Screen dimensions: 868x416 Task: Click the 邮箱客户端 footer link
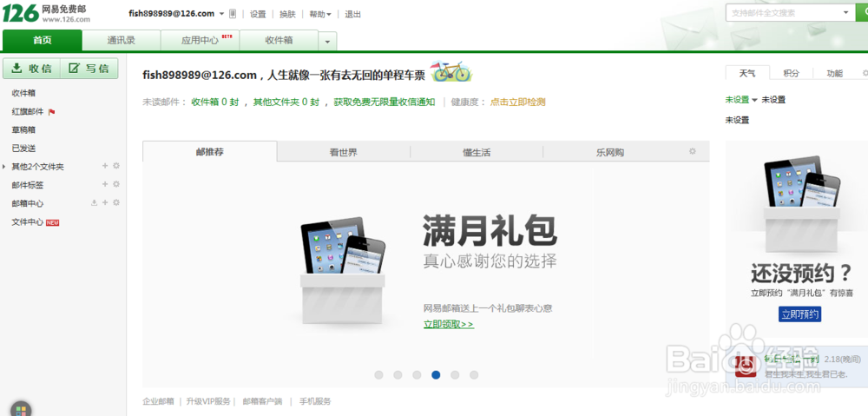point(262,401)
